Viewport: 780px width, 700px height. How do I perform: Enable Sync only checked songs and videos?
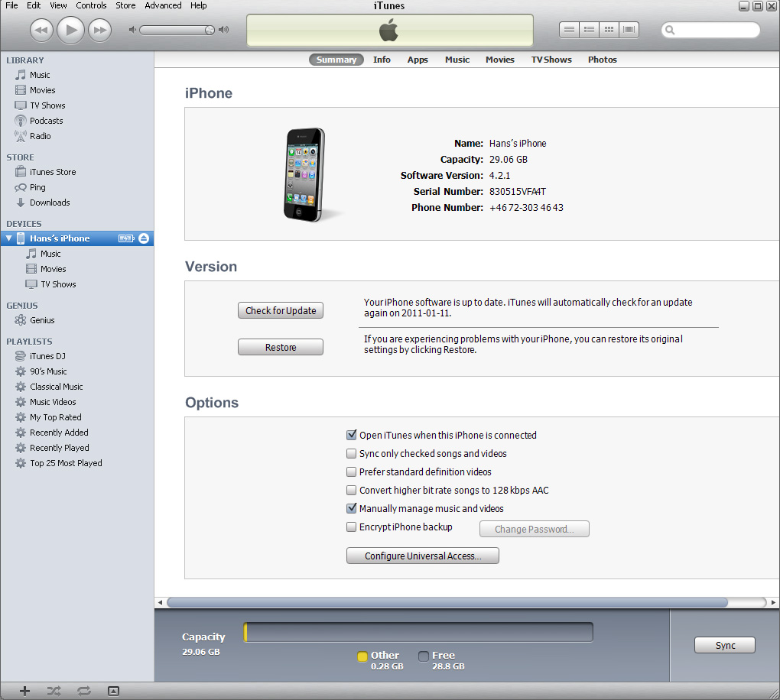pos(351,453)
